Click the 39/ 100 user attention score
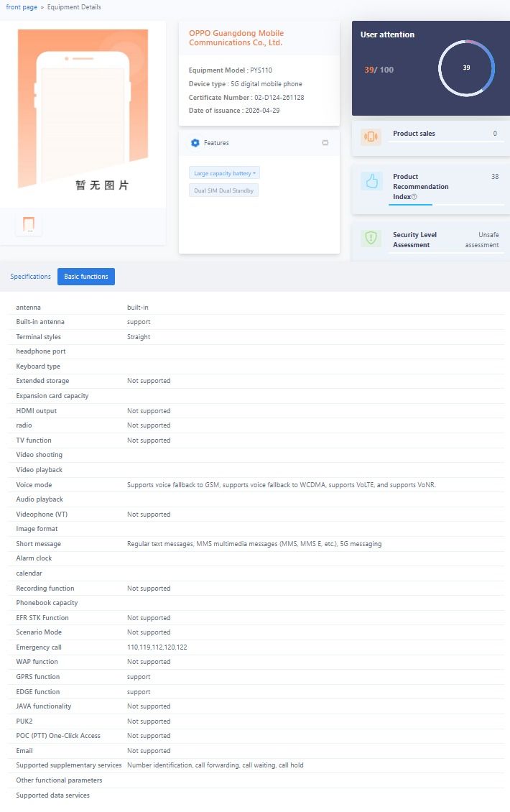Image resolution: width=510 pixels, height=812 pixels. (x=379, y=70)
